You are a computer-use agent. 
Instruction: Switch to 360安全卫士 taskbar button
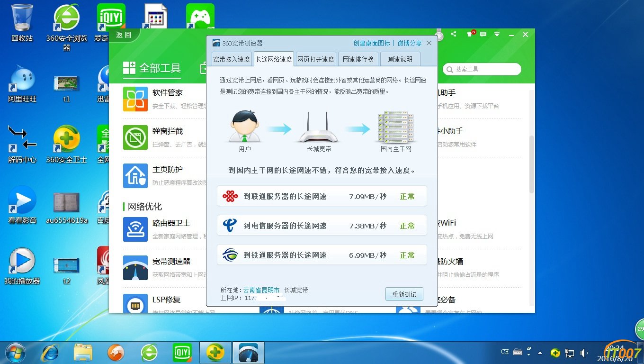tap(215, 353)
